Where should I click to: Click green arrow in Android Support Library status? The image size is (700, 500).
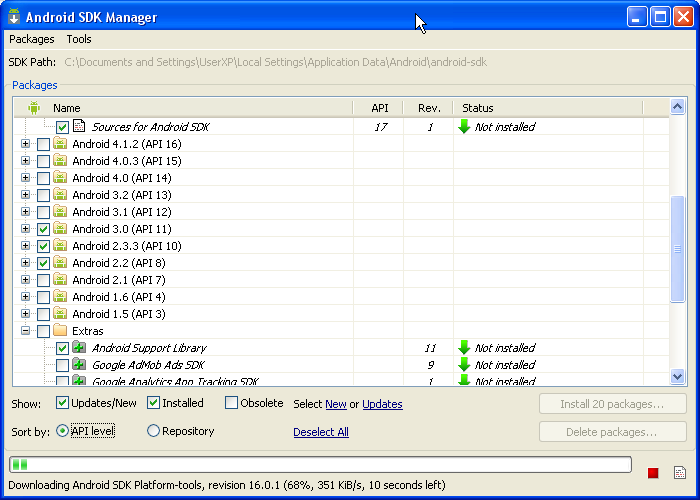(464, 348)
